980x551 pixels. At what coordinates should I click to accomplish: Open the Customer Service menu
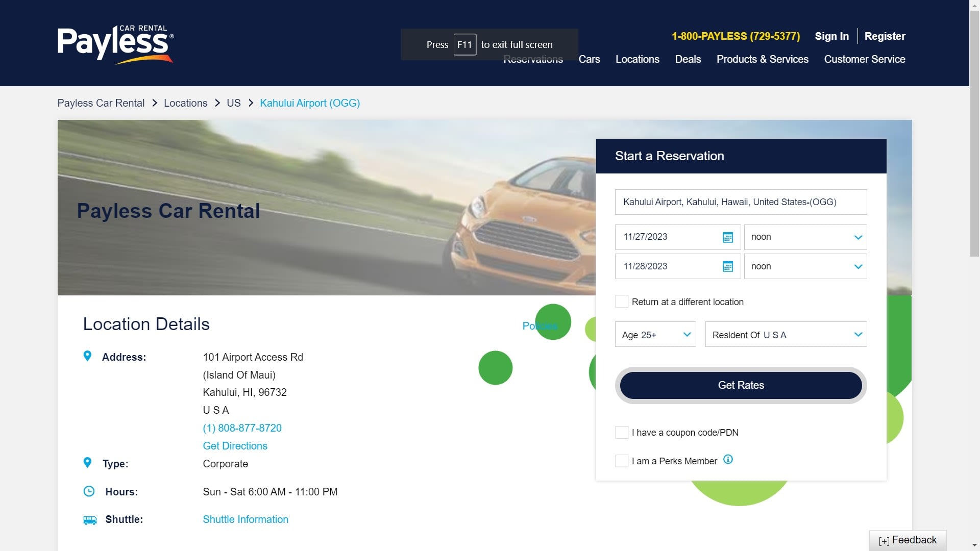click(865, 59)
